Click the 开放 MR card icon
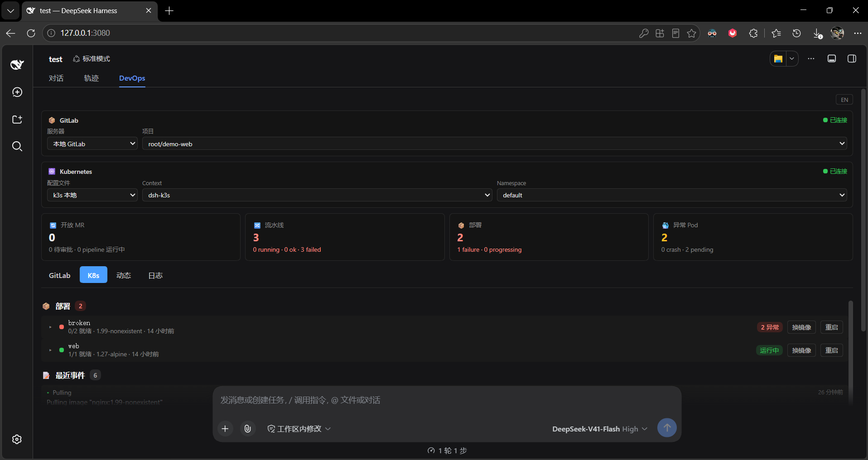 53,225
